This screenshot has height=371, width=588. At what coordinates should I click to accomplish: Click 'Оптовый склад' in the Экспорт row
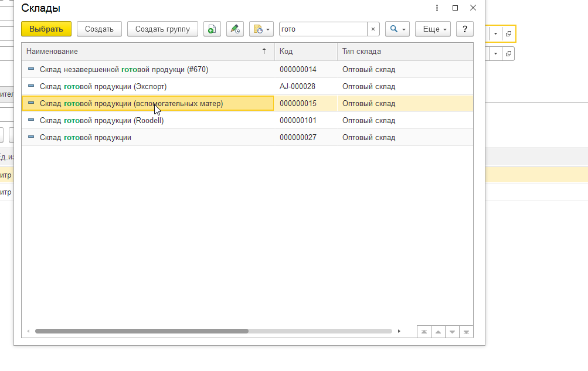[x=369, y=87]
